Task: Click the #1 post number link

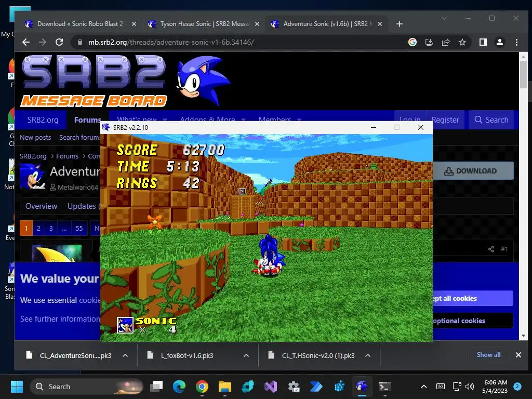Action: coord(504,249)
